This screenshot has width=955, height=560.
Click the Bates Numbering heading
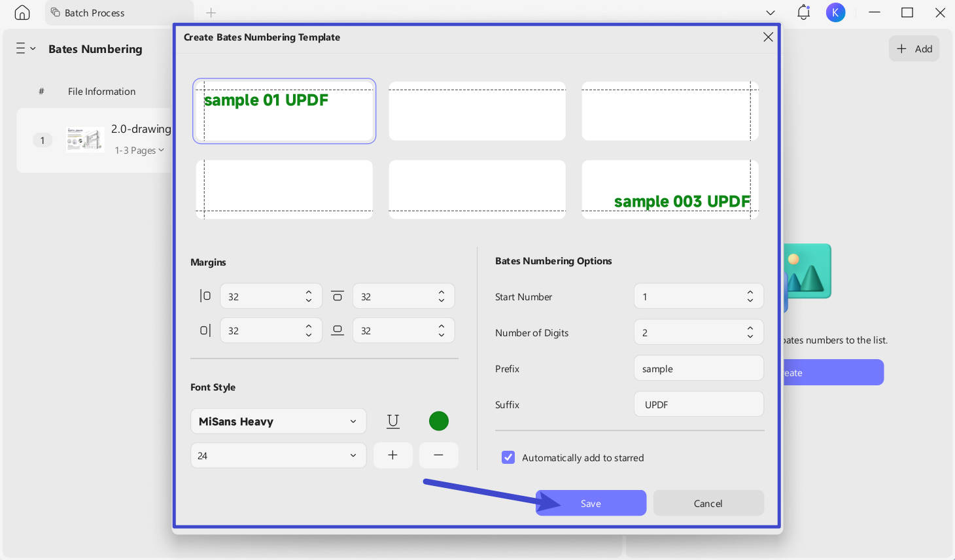coord(95,49)
